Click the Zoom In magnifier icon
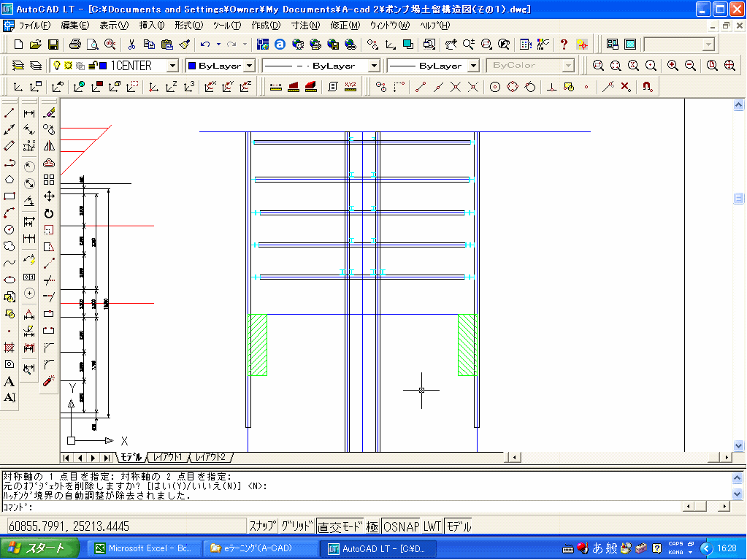 (x=673, y=65)
